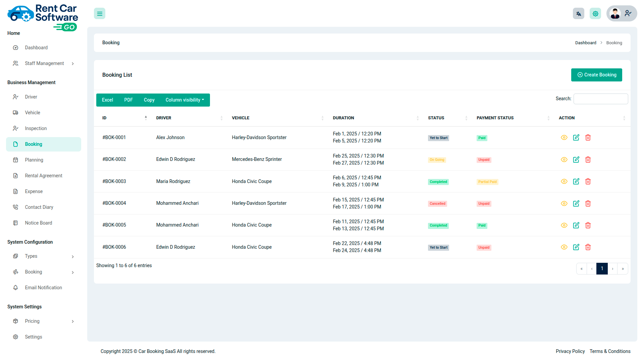Screen dimensions: 644x362
Task: Sort the table by Driver column
Action: click(x=188, y=118)
